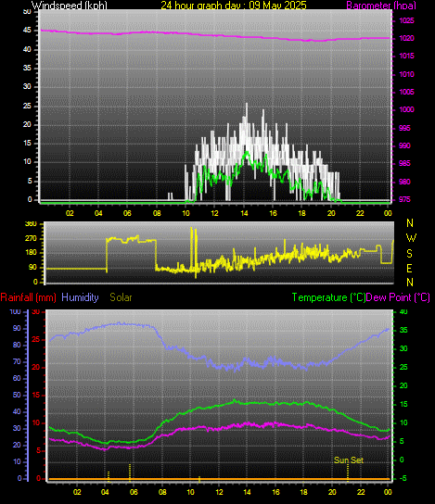The height and width of the screenshot is (504, 435).
Task: Click the dotted sunset marker line below 'Sun Set'
Action: point(348,472)
